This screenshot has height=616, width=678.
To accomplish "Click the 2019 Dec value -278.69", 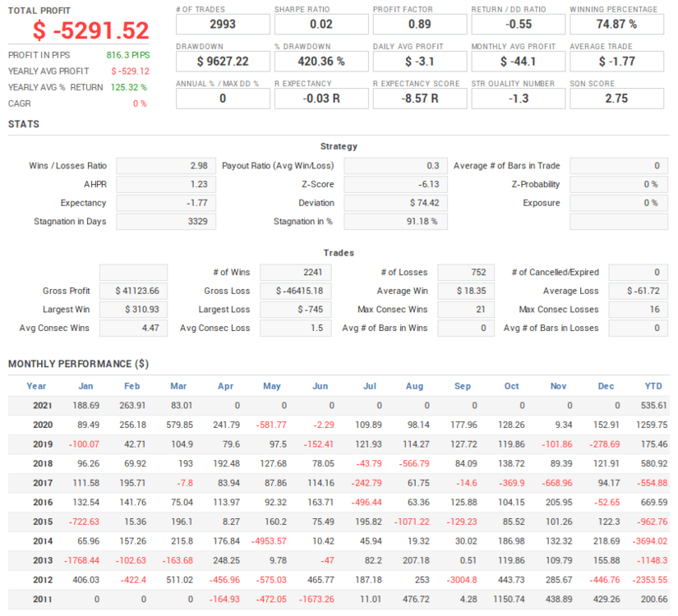I will pyautogui.click(x=604, y=444).
